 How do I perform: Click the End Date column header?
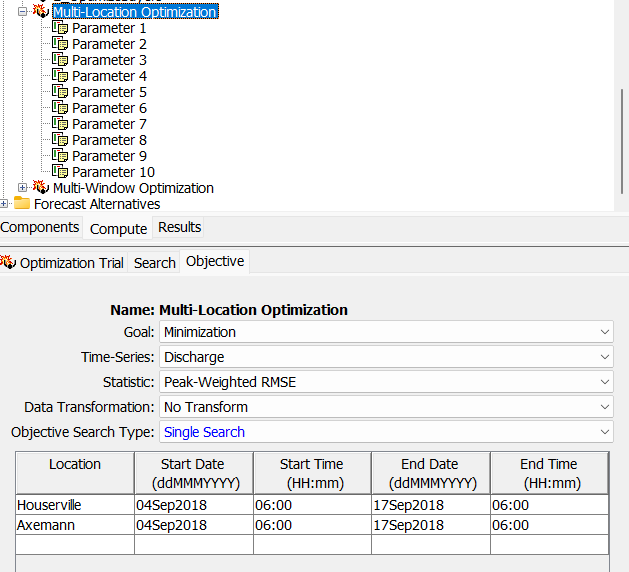coord(431,473)
